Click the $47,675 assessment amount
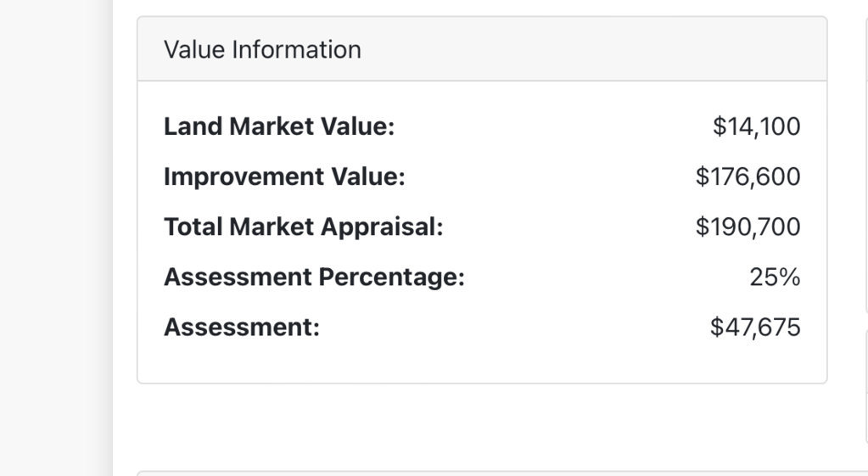868x476 pixels. (755, 328)
